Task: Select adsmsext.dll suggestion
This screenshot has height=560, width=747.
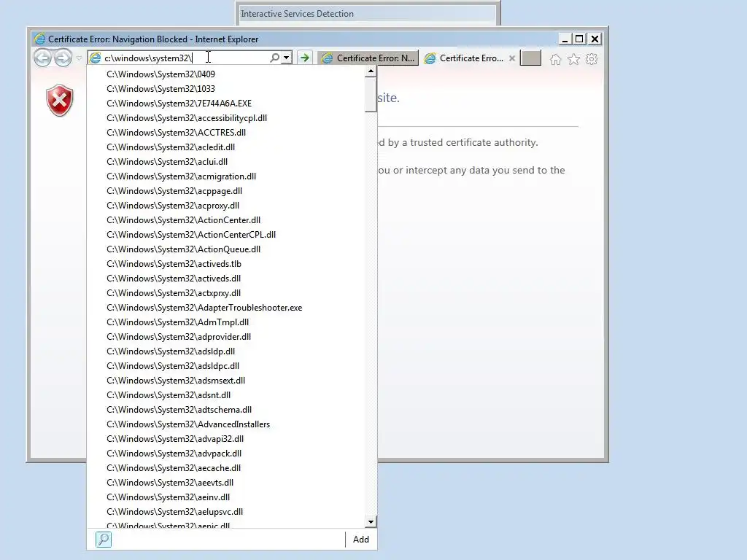Action: coord(225,381)
